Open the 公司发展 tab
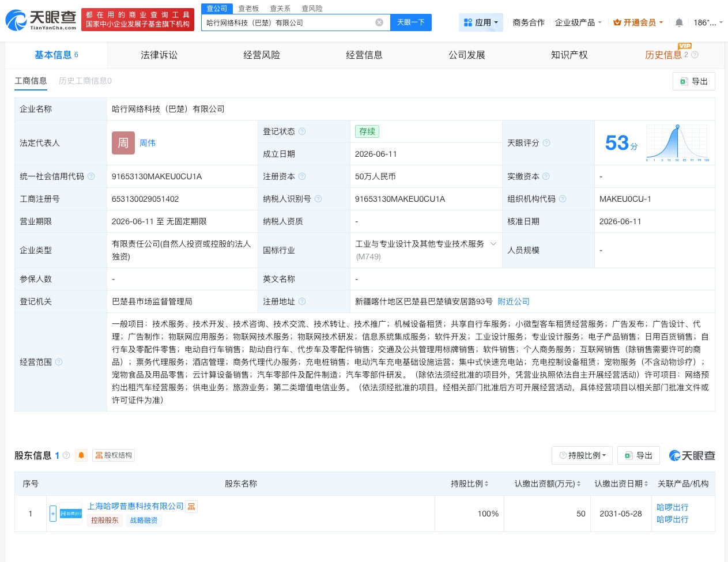Viewport: 728px width, 562px height. click(x=467, y=55)
